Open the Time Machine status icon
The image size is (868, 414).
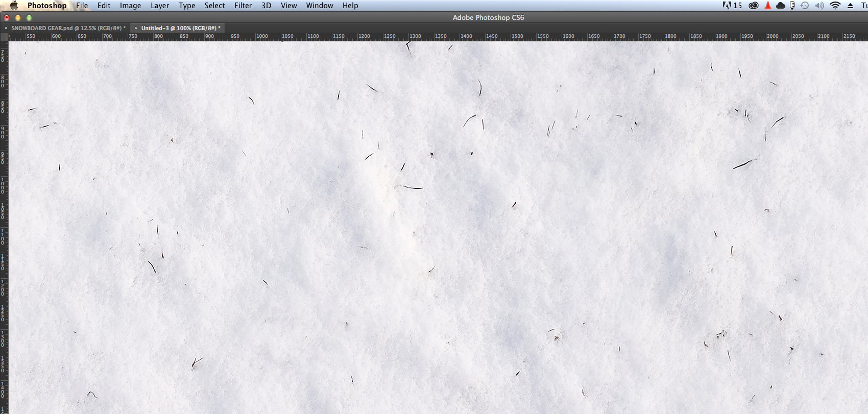pyautogui.click(x=805, y=6)
